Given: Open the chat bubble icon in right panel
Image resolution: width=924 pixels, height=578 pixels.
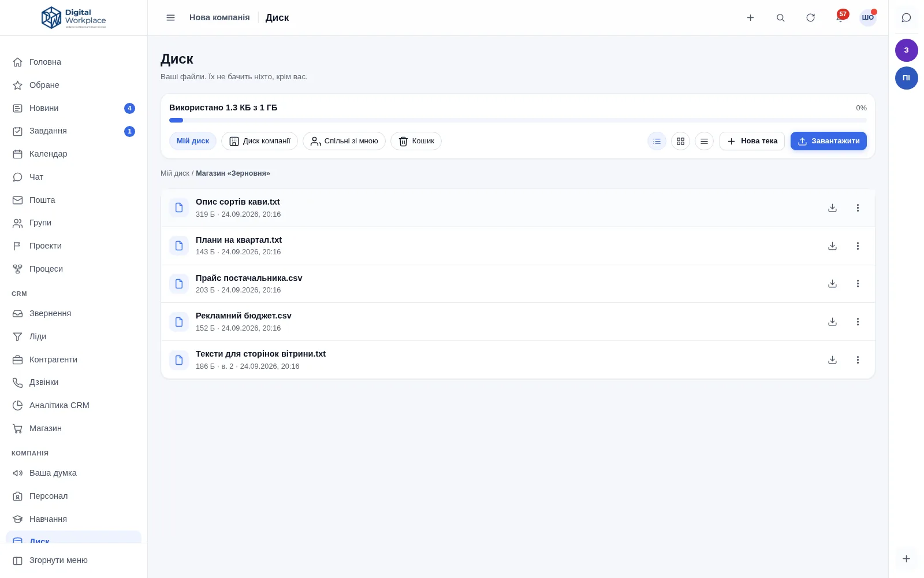Looking at the screenshot, I should (x=906, y=18).
